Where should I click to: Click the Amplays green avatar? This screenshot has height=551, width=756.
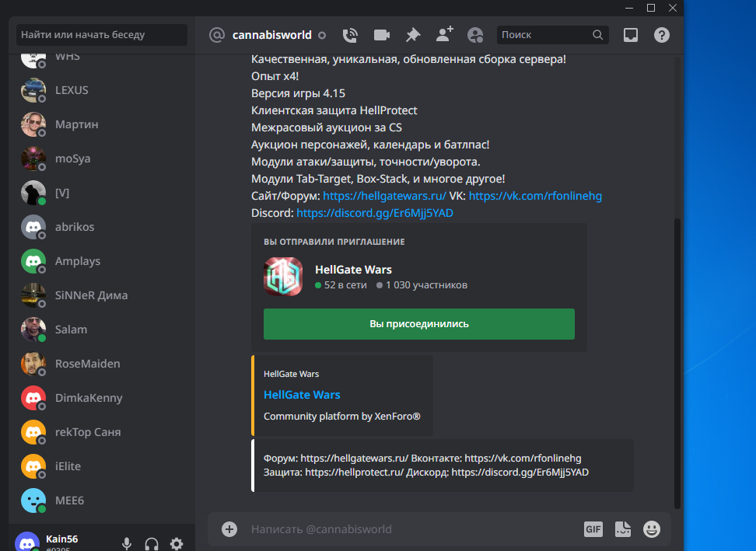point(33,261)
